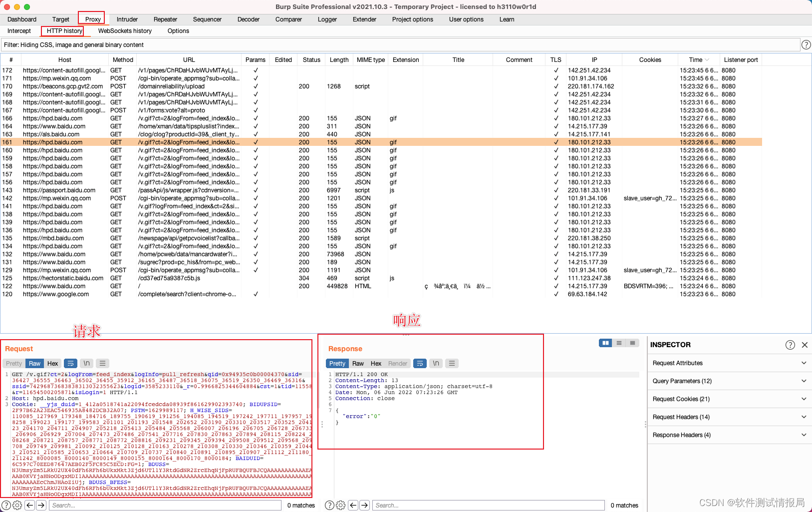
Task: Sort history by Length column
Action: point(339,60)
